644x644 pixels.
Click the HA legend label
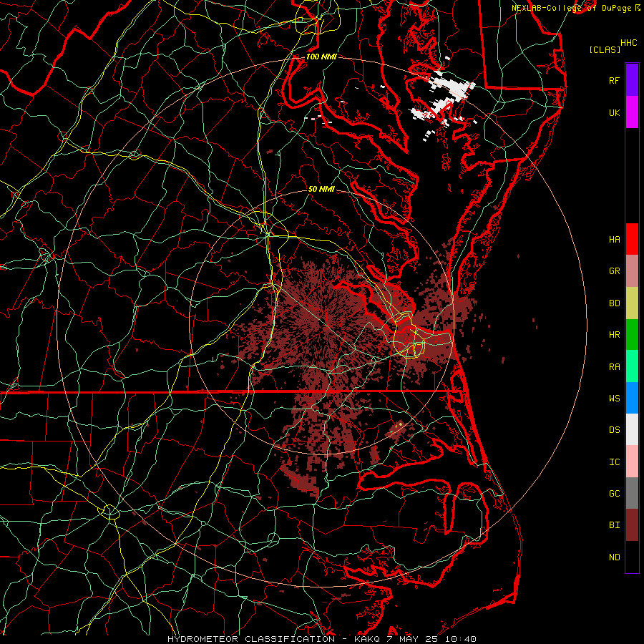615,239
